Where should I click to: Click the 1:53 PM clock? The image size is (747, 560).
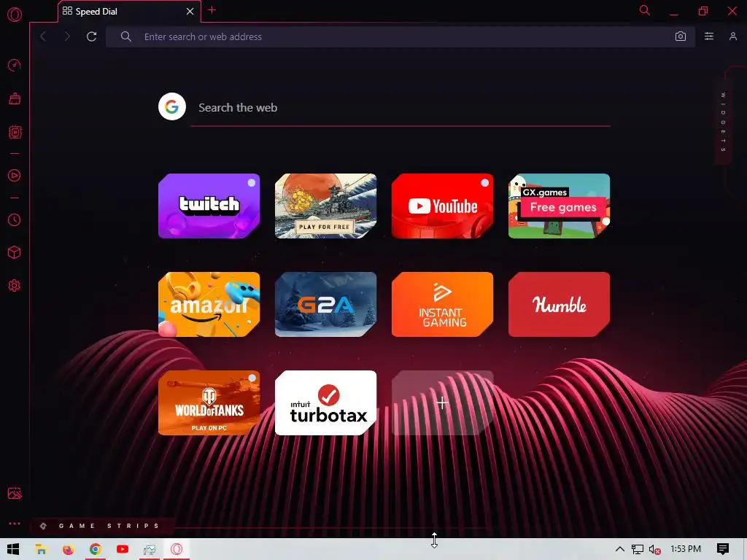click(686, 549)
